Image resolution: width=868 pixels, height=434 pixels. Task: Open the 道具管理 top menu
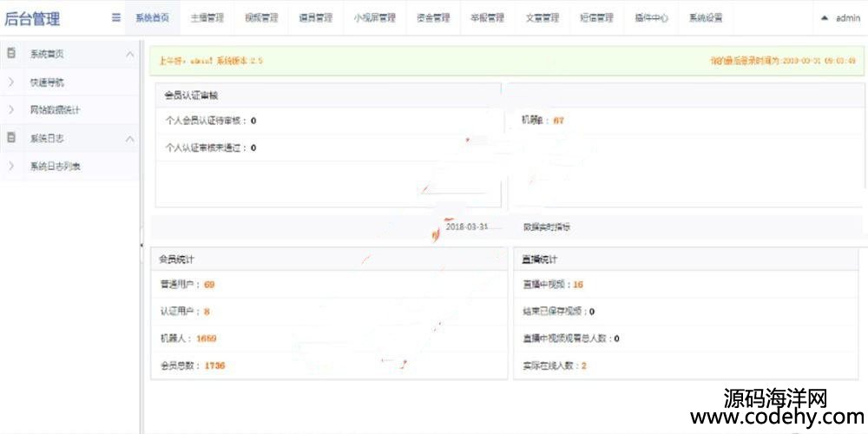[316, 17]
